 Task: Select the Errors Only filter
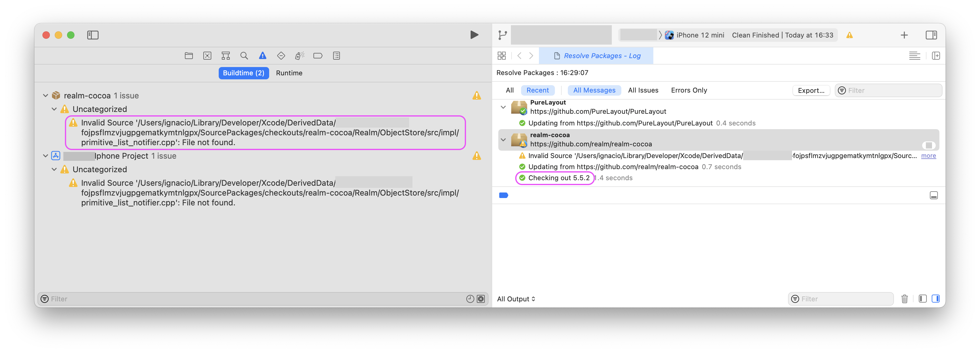coord(689,90)
